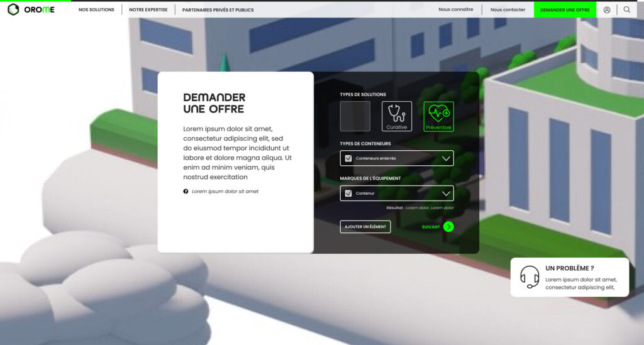This screenshot has height=345, width=644.
Task: Click the headset support icon
Action: (530, 277)
